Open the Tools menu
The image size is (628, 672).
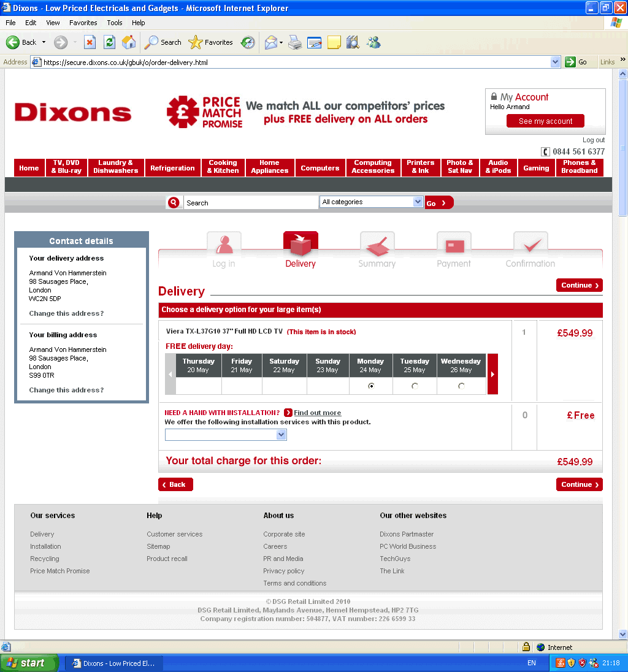point(115,23)
